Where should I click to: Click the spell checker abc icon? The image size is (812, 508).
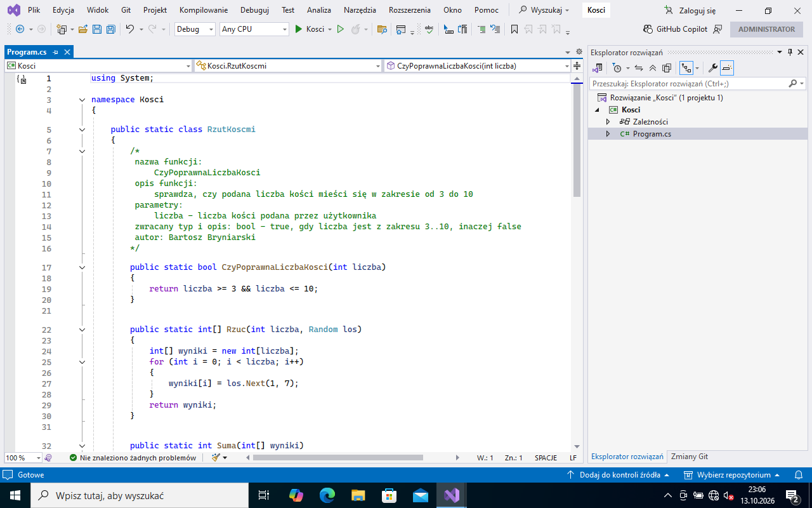point(429,29)
